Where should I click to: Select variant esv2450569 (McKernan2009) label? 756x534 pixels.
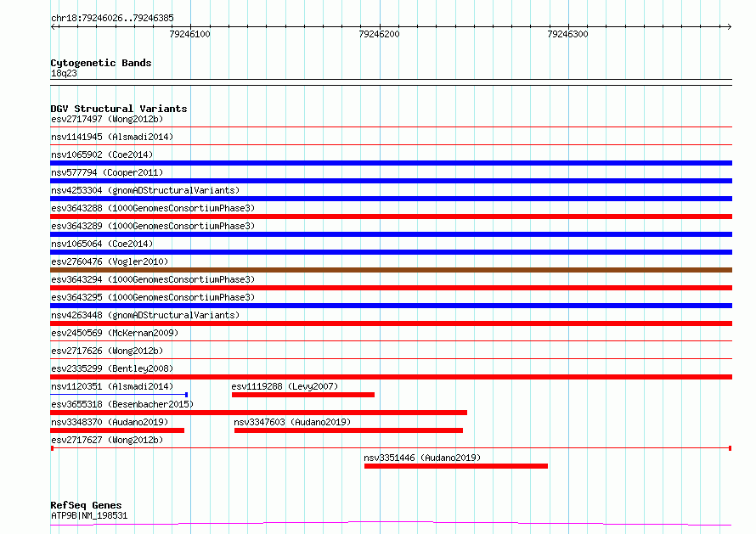115,333
